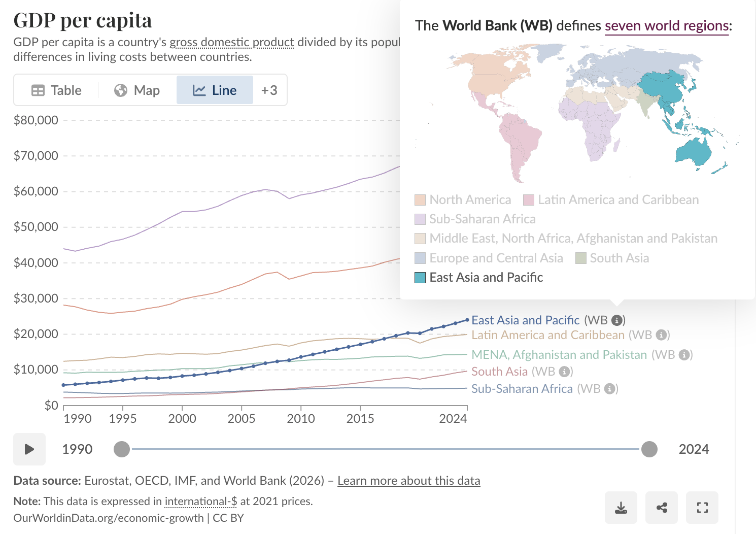Enter fullscreen chart mode
This screenshot has height=534, width=756.
pos(702,507)
